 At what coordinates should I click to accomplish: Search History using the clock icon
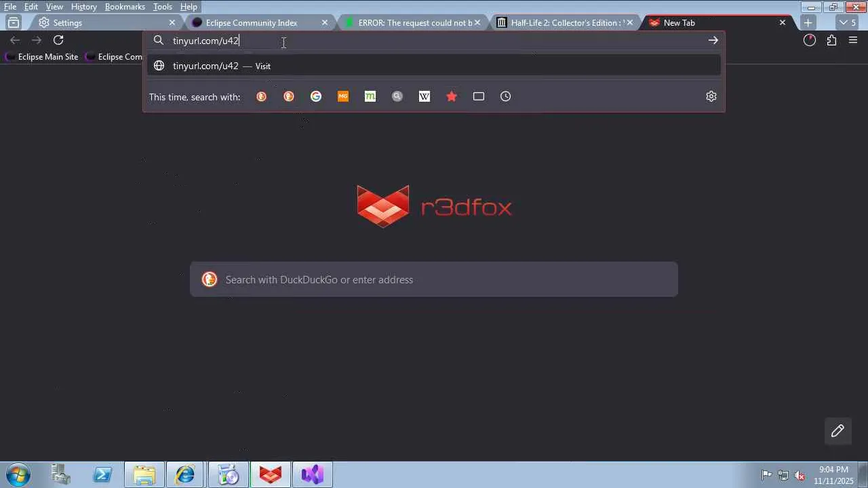click(506, 96)
